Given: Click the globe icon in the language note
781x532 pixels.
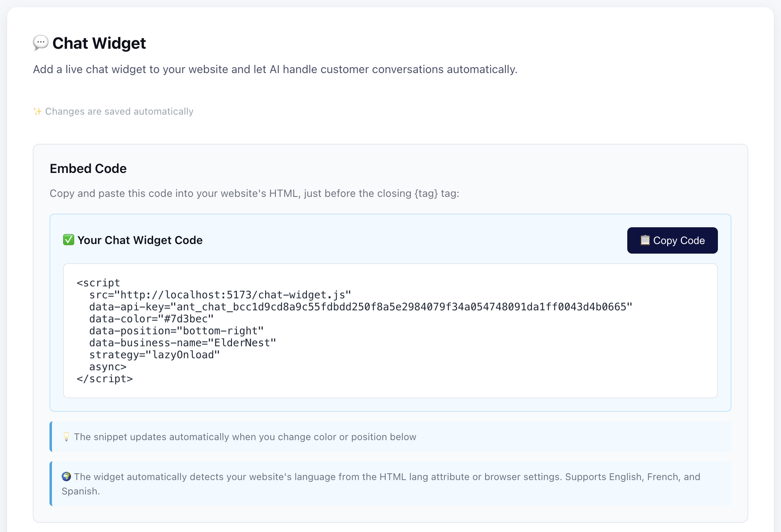Looking at the screenshot, I should click(66, 476).
